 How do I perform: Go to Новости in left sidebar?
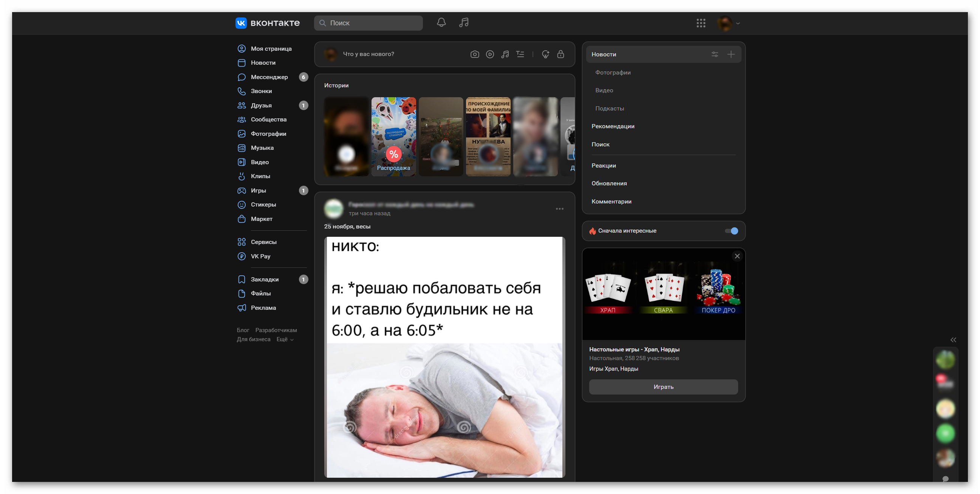(x=263, y=62)
